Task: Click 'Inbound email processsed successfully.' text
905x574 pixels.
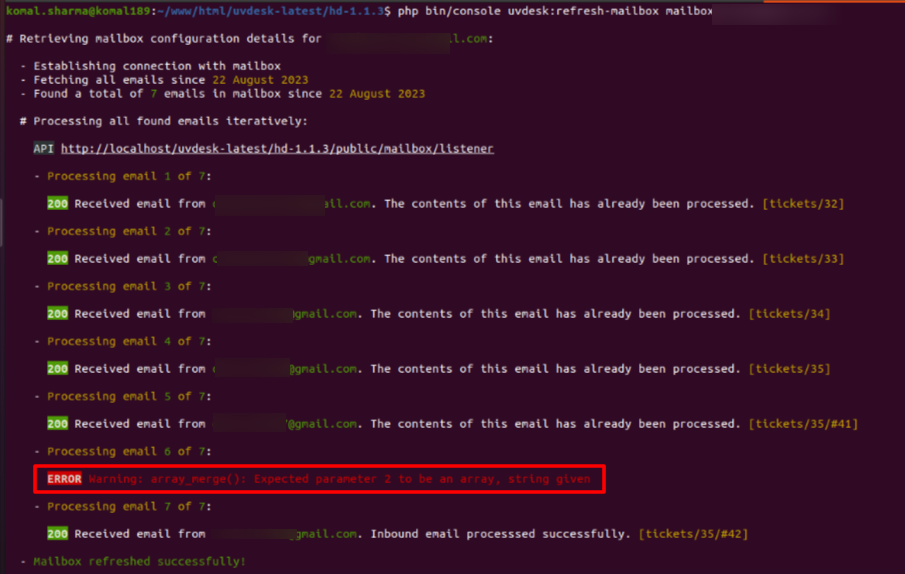Action: [x=500, y=534]
